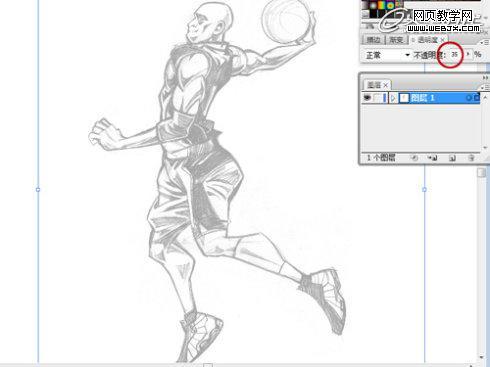The height and width of the screenshot is (367, 490).
Task: Click make/release clipping mask icon
Action: [414, 158]
